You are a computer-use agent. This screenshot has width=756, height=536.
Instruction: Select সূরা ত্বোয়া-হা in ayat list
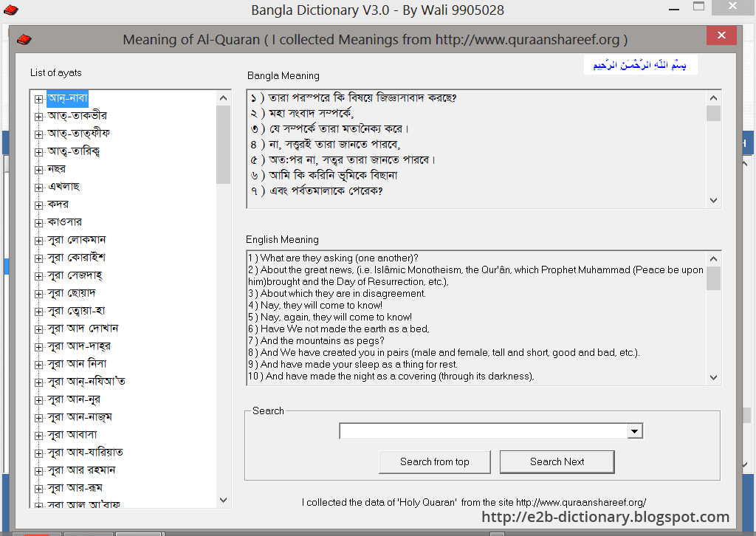tap(76, 311)
